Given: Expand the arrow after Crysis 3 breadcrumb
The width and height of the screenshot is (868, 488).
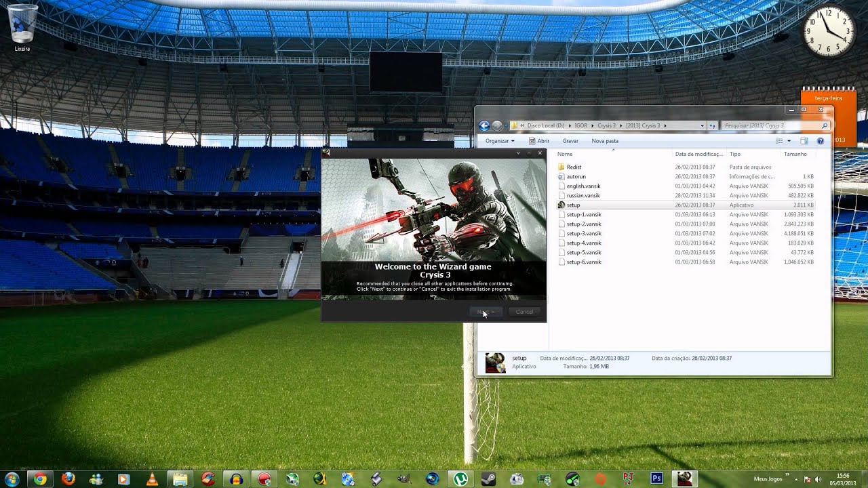Looking at the screenshot, I should click(x=620, y=125).
